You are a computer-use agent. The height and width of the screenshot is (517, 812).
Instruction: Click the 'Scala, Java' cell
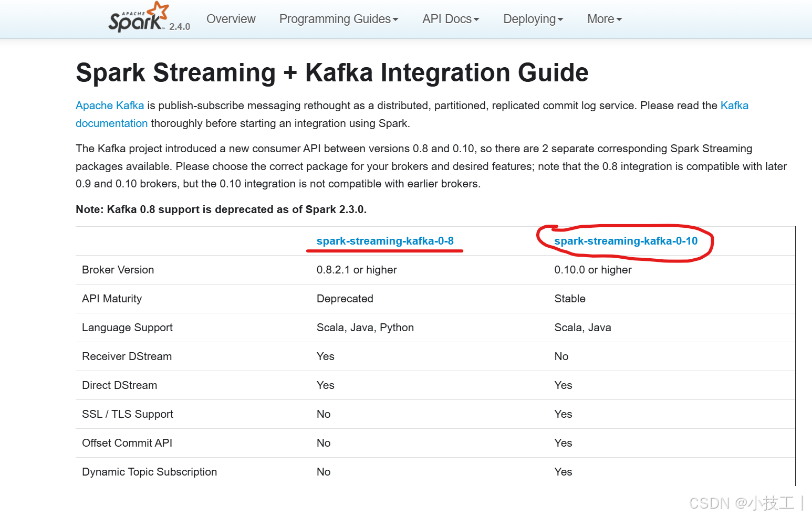tap(583, 328)
